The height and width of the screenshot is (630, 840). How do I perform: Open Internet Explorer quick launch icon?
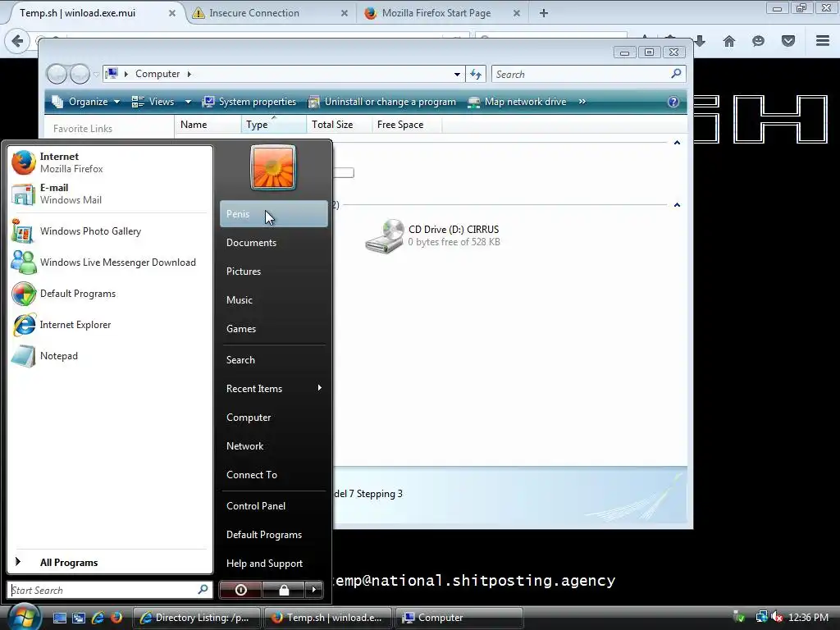pyautogui.click(x=98, y=618)
